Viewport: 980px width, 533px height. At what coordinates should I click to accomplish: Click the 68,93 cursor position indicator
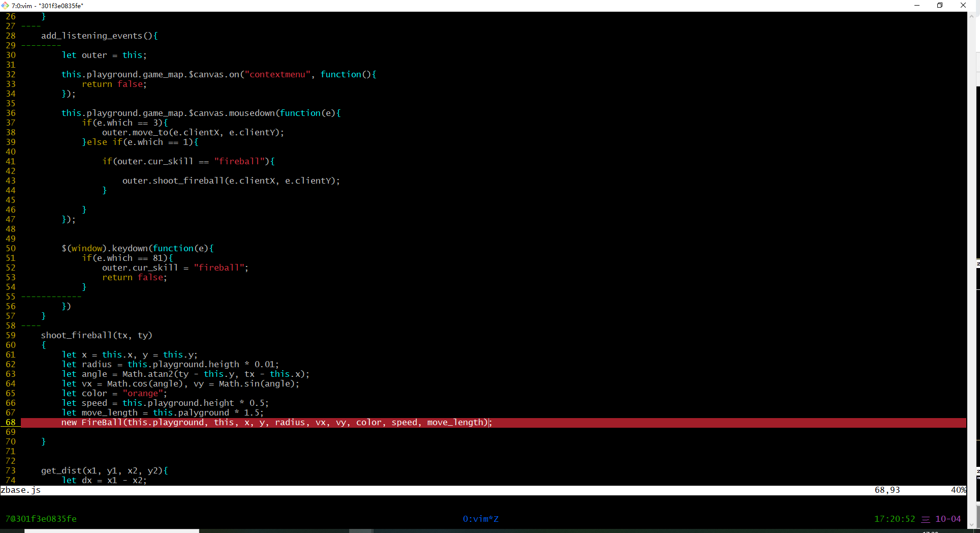[887, 490]
